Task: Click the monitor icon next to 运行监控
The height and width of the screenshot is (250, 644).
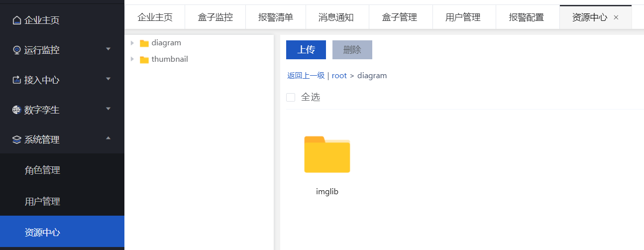Action: pyautogui.click(x=17, y=50)
